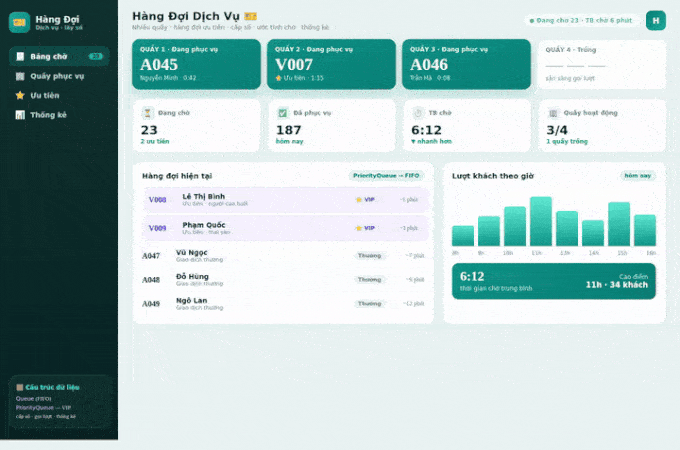Select queue row A047 Vũ Ngọc

[284, 256]
